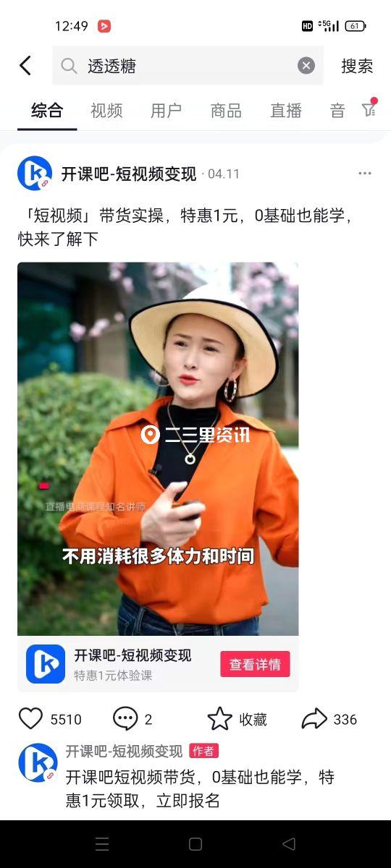391x868 pixels.
Task: Tap the commenter avatar beside 作者 label
Action: tap(38, 762)
